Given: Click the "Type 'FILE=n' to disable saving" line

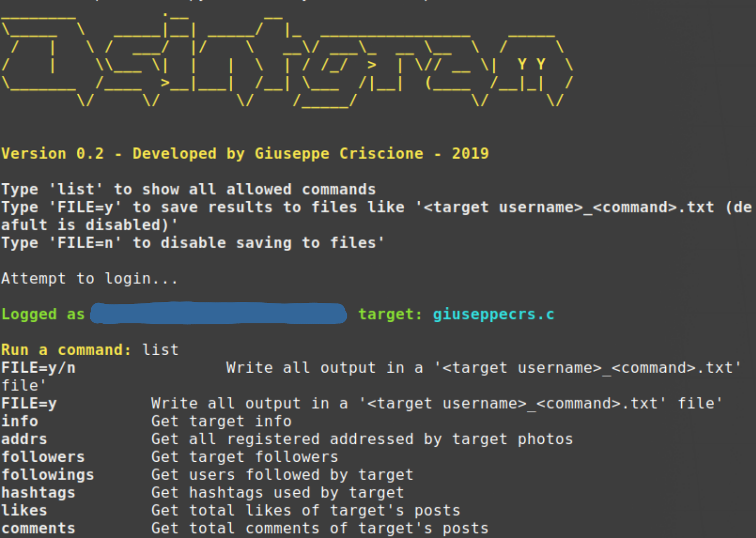Looking at the screenshot, I should (192, 243).
